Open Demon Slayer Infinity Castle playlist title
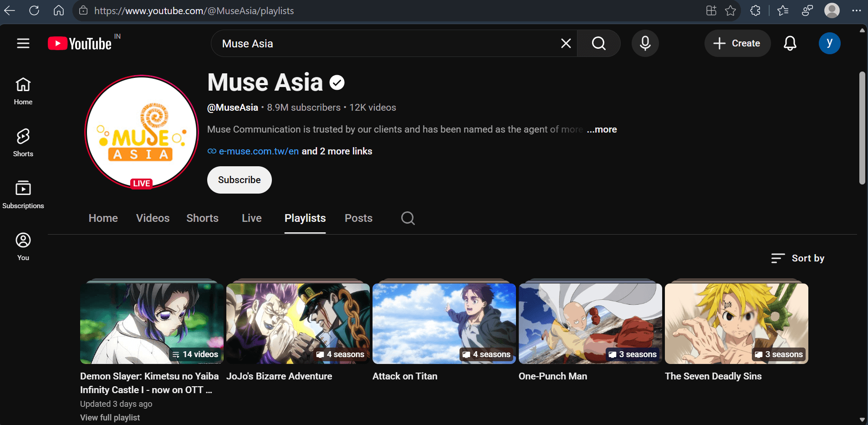Viewport: 868px width, 425px height. pos(149,383)
